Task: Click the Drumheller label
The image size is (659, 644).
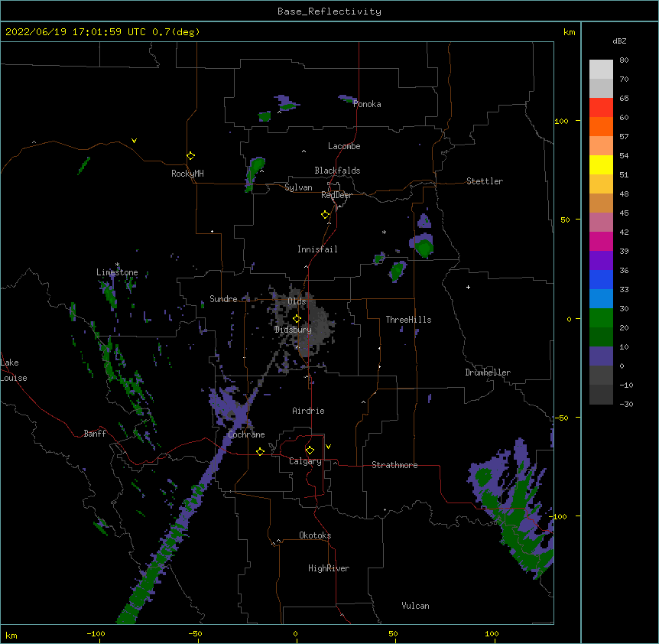Action: coord(488,372)
